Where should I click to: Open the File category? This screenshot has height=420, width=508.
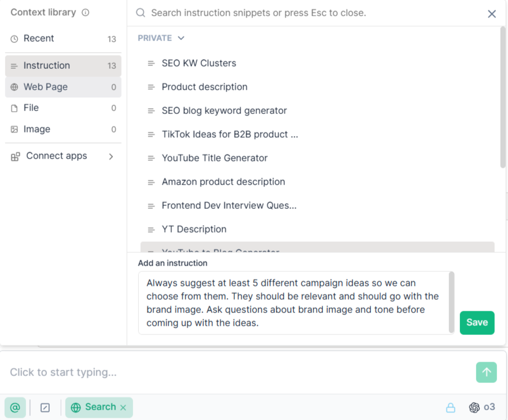(x=63, y=108)
